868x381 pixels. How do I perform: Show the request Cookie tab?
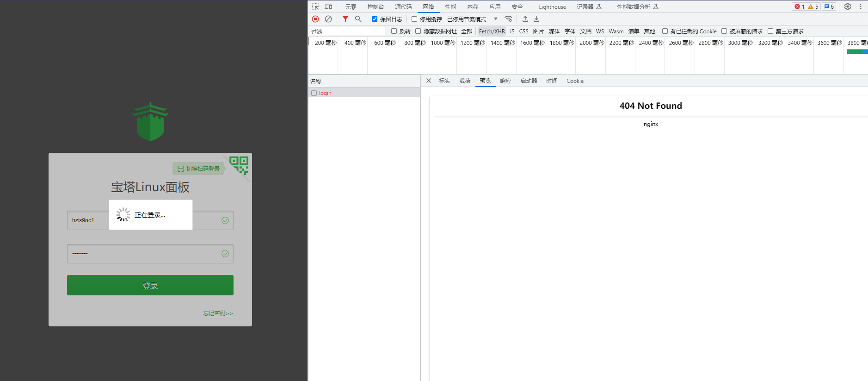coord(575,81)
